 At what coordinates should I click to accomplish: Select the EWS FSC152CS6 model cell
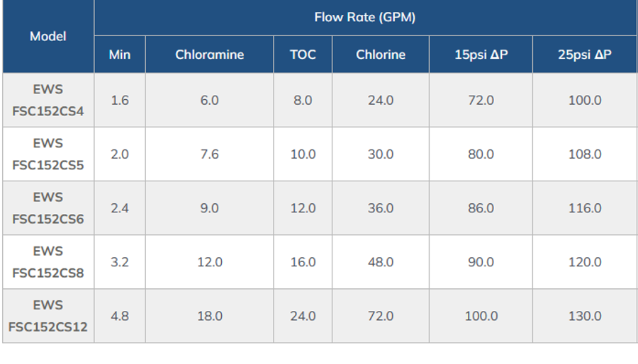48,208
